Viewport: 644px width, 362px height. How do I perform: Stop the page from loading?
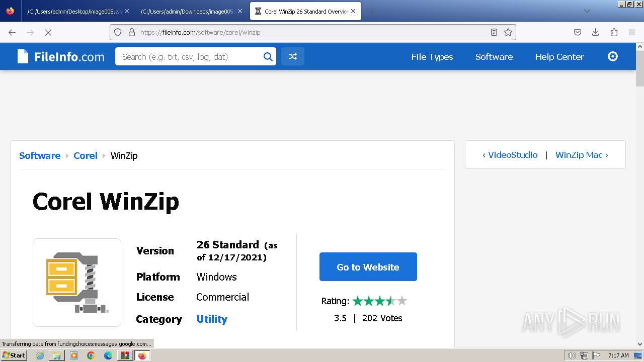click(x=48, y=32)
